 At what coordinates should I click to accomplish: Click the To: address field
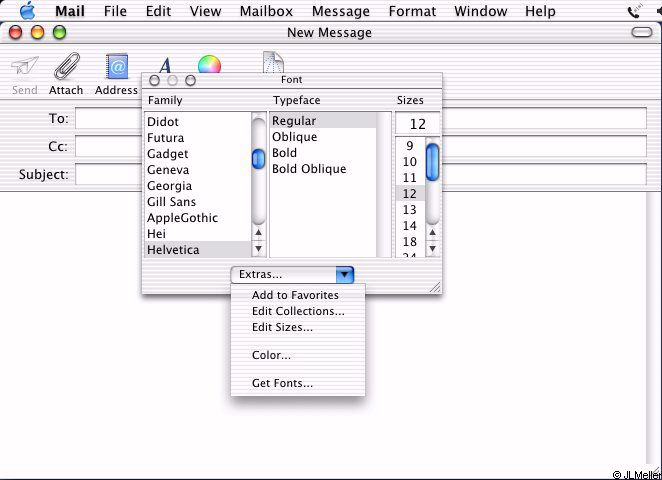tap(361, 118)
